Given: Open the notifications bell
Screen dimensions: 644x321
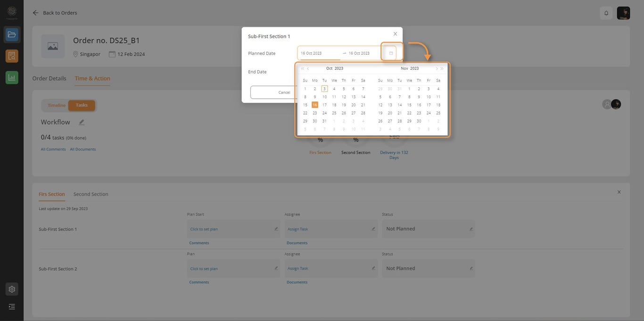Looking at the screenshot, I should pyautogui.click(x=606, y=13).
